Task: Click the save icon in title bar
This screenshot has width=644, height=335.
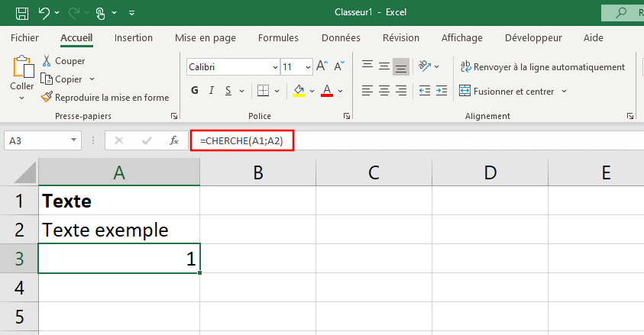Action: point(22,13)
